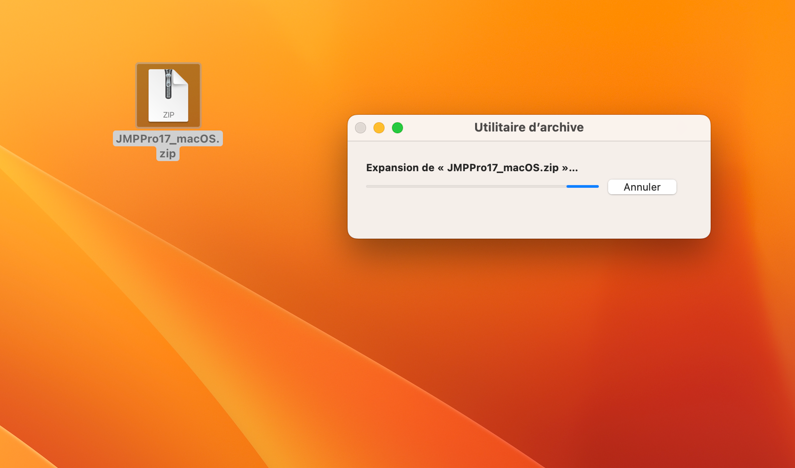Click the green zoom button of the dialog

(397, 128)
